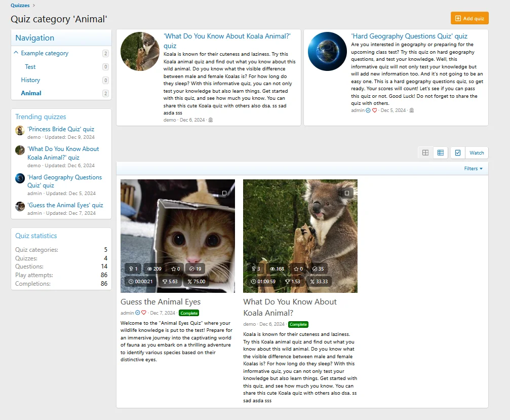The height and width of the screenshot is (420, 510).
Task: Toggle the select-all checkbox beside Watch
Action: click(x=458, y=153)
